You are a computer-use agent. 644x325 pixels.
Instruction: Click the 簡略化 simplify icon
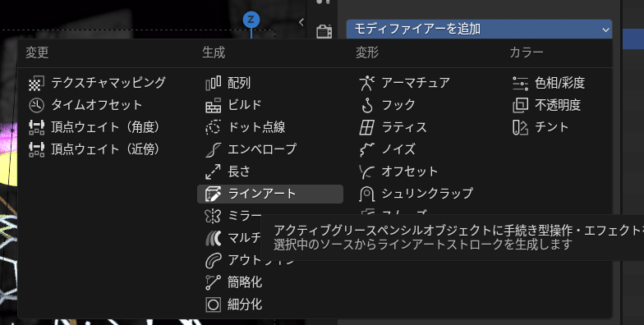point(214,282)
